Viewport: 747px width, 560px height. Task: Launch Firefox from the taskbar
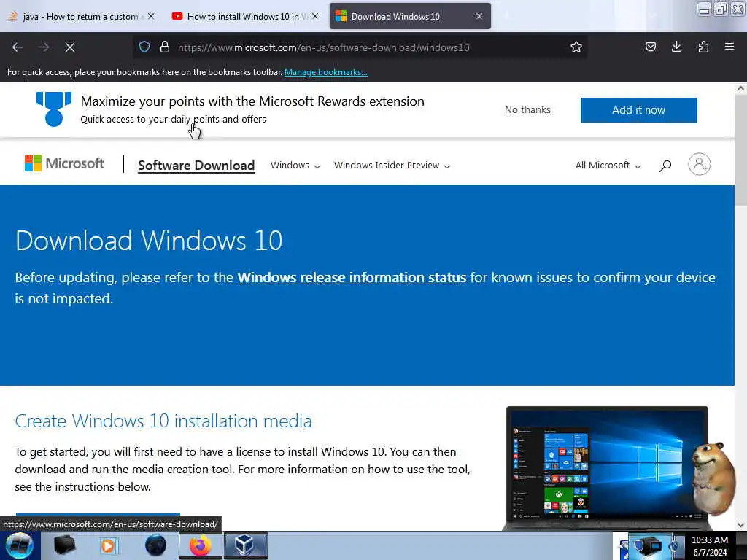coord(201,545)
